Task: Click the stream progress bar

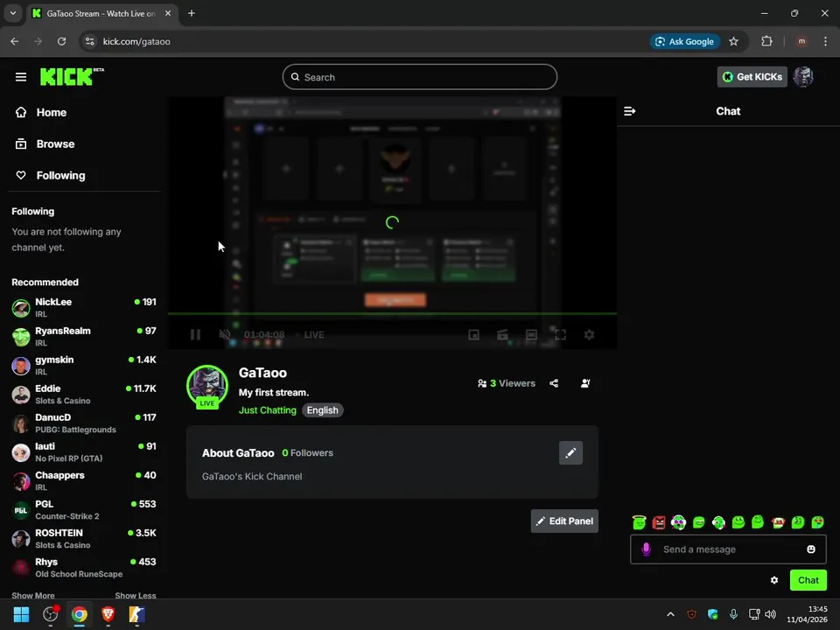Action: pyautogui.click(x=392, y=313)
